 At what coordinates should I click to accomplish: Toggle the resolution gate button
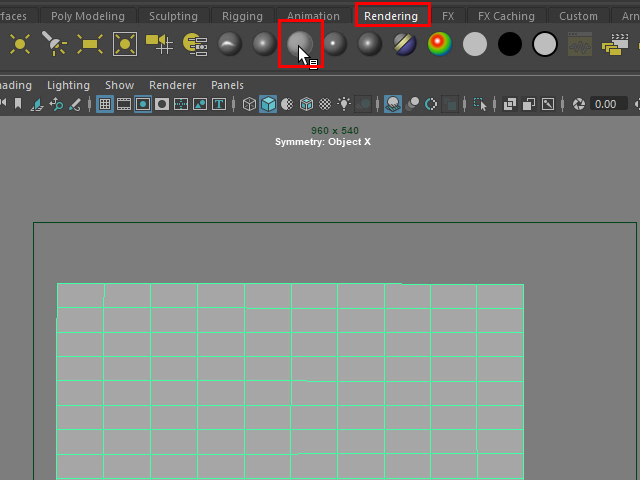[x=143, y=104]
